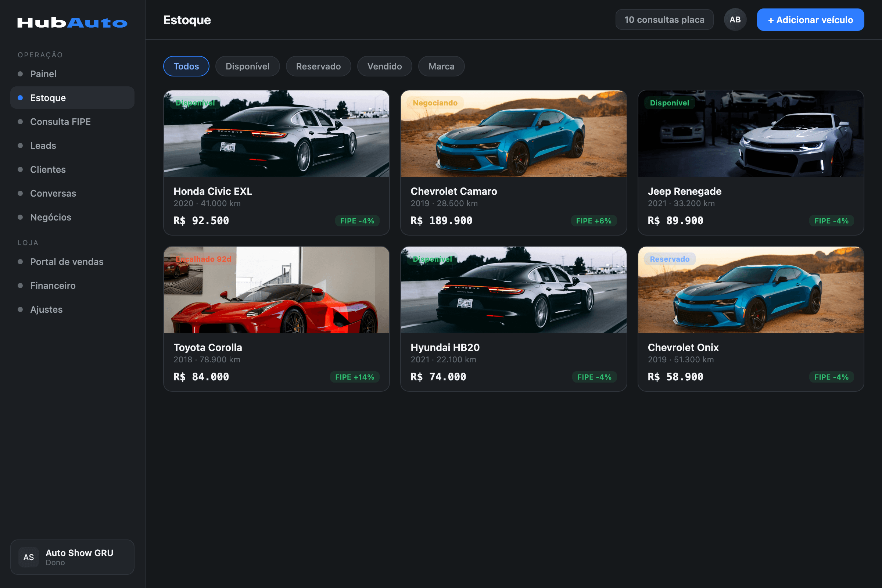This screenshot has width=882, height=588.
Task: Open the Chevrolet Camaro photo
Action: click(514, 134)
